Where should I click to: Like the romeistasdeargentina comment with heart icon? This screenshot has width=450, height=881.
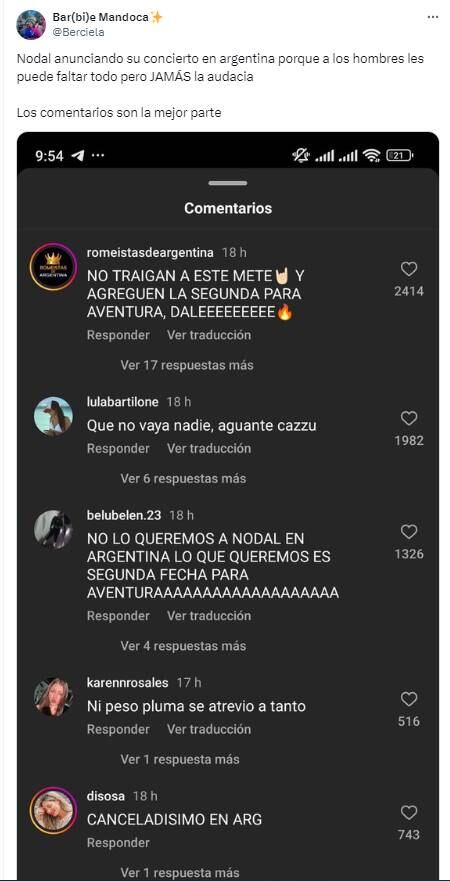click(409, 269)
